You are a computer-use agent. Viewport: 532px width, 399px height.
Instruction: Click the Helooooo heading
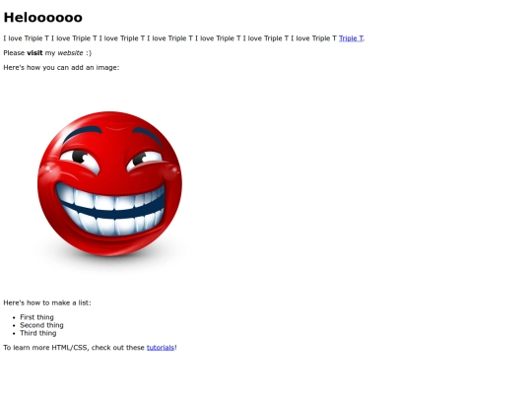(x=42, y=18)
